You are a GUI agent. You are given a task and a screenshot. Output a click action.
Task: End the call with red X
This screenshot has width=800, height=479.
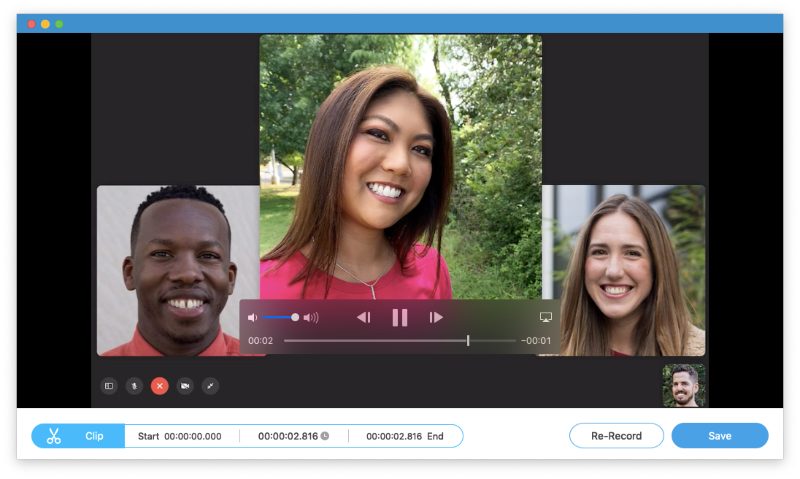[x=160, y=386]
